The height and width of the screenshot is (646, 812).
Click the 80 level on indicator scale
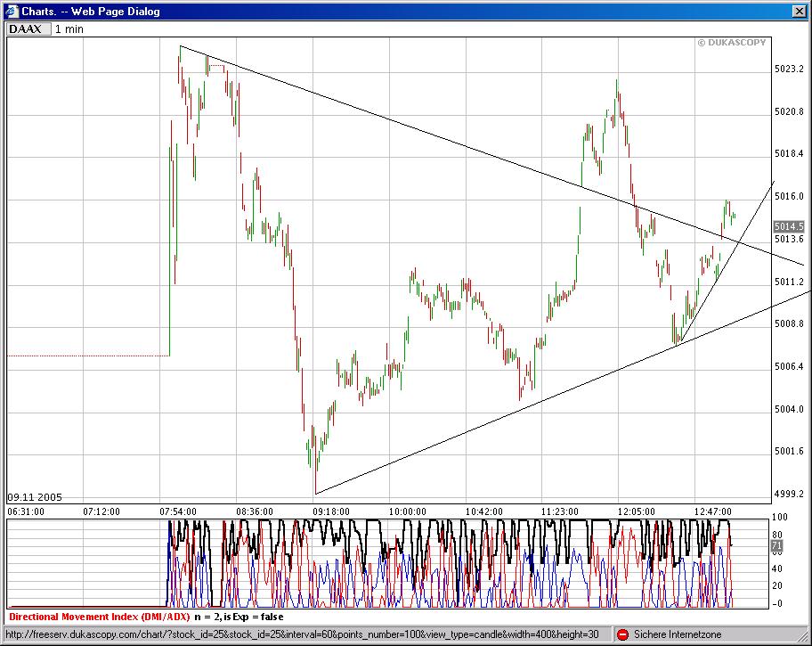point(777,535)
